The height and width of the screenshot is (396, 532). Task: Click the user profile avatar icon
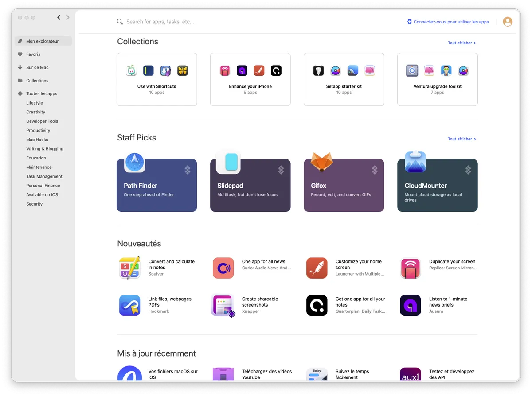pos(507,22)
